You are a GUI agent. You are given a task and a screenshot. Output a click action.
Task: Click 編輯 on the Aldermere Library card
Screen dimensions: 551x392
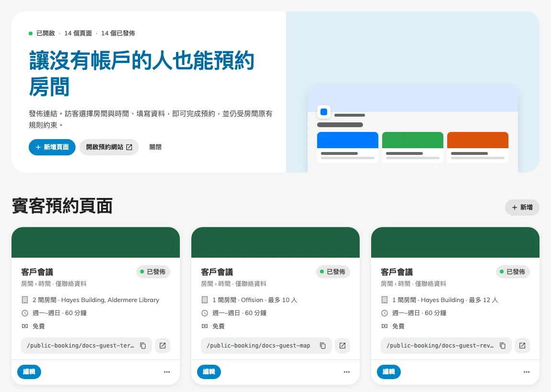coord(29,371)
